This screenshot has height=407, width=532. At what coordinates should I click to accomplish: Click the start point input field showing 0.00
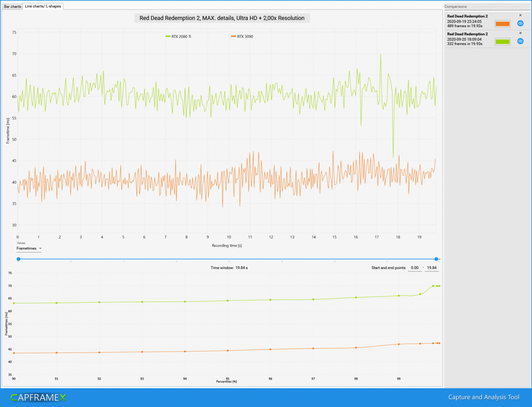(x=414, y=268)
